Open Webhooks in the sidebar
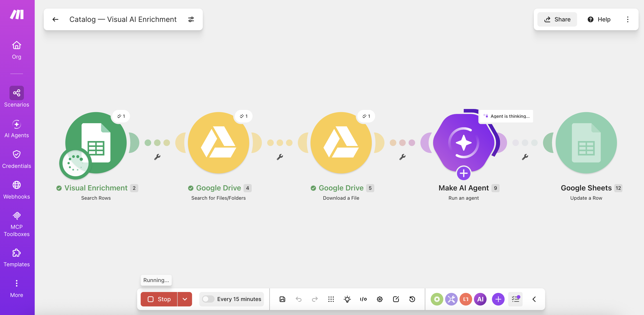644x315 pixels. coord(16,190)
